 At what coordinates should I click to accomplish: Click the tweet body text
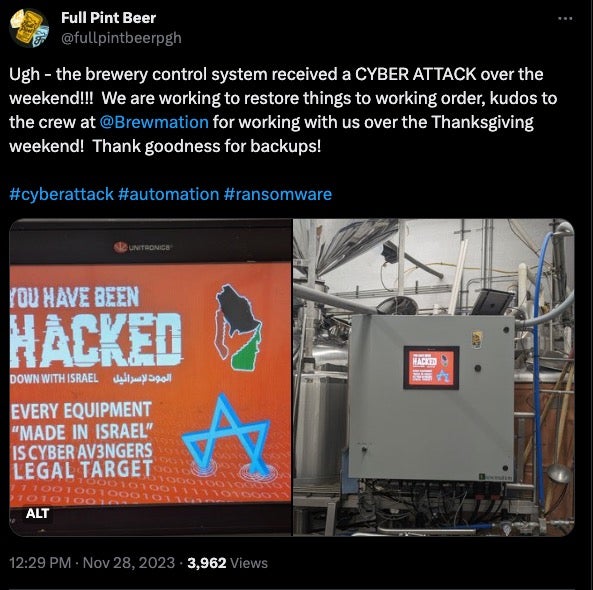tap(283, 110)
